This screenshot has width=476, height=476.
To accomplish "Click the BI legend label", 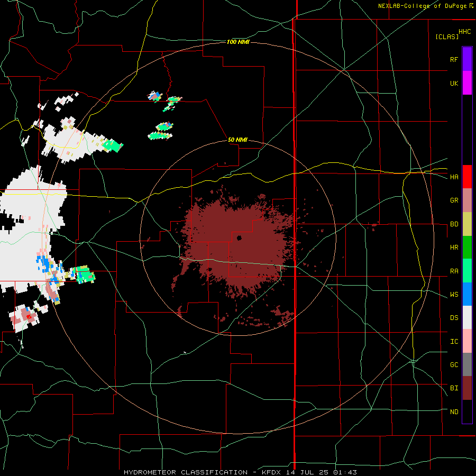I will [454, 388].
